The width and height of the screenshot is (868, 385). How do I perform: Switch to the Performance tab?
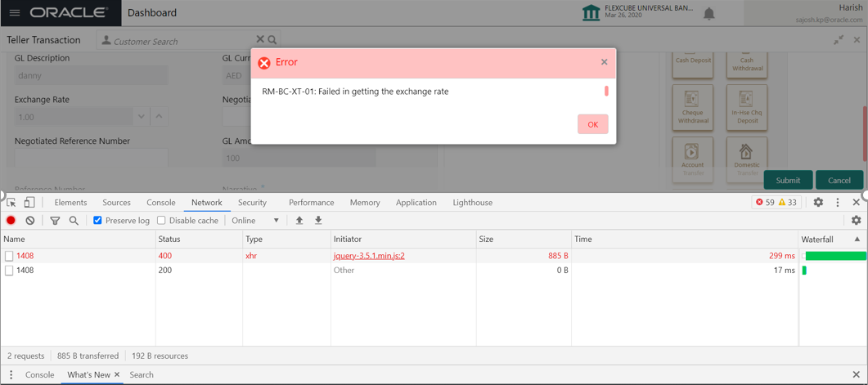point(311,203)
